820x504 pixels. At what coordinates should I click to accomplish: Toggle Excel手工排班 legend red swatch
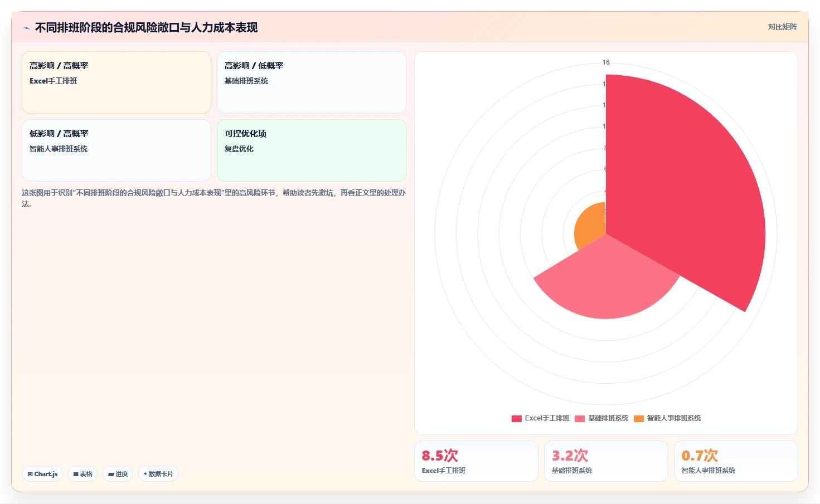click(x=517, y=418)
